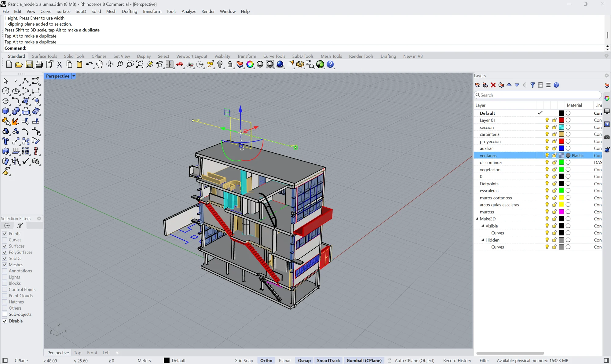
Task: Toggle the Curves selection filter checkbox
Action: click(5, 240)
